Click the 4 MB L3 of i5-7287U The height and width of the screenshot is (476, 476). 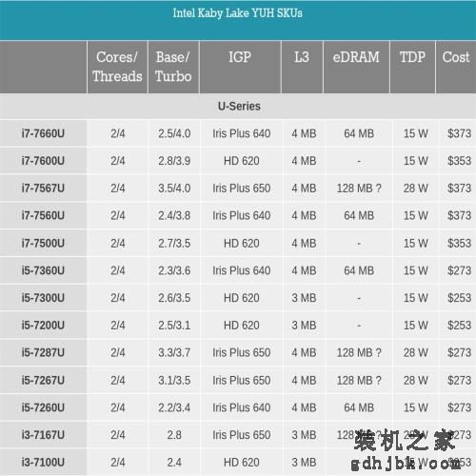(304, 352)
